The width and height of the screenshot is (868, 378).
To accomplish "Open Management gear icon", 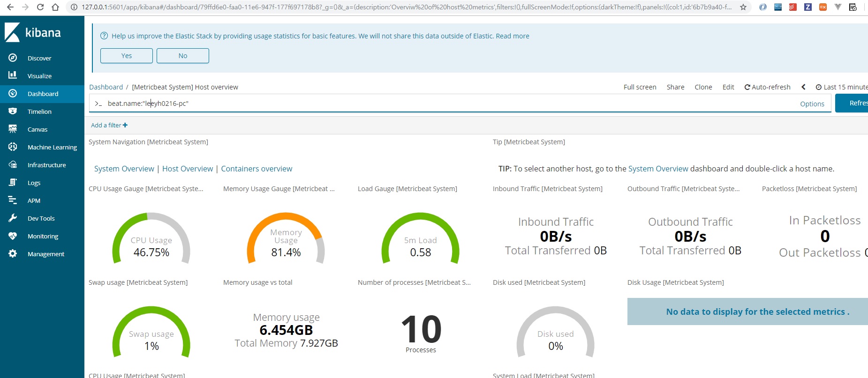I will pyautogui.click(x=13, y=253).
